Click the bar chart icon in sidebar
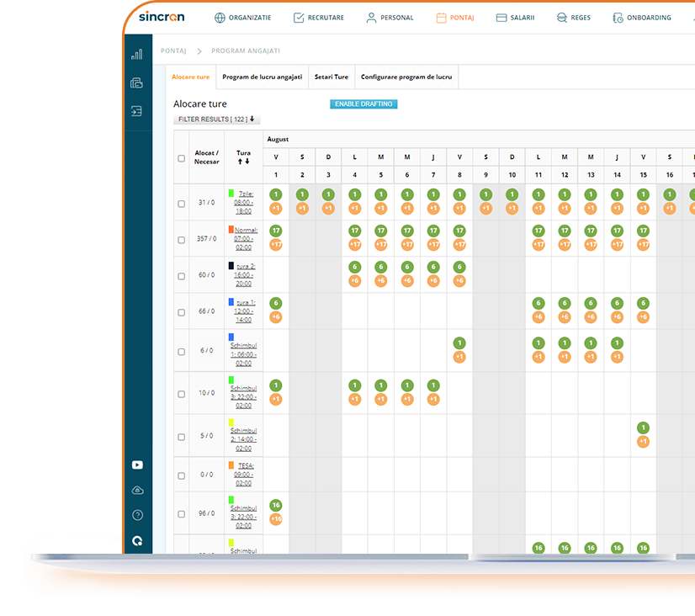695x616 pixels. point(137,53)
